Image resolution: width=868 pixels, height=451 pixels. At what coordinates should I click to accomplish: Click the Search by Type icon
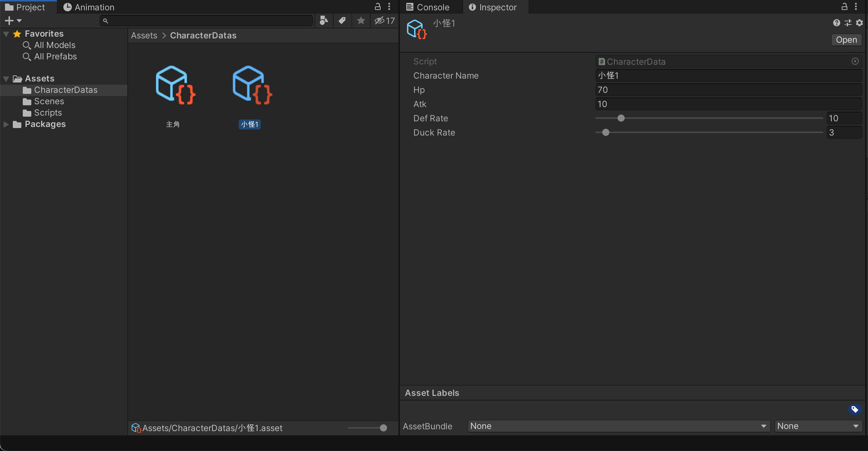tap(323, 21)
